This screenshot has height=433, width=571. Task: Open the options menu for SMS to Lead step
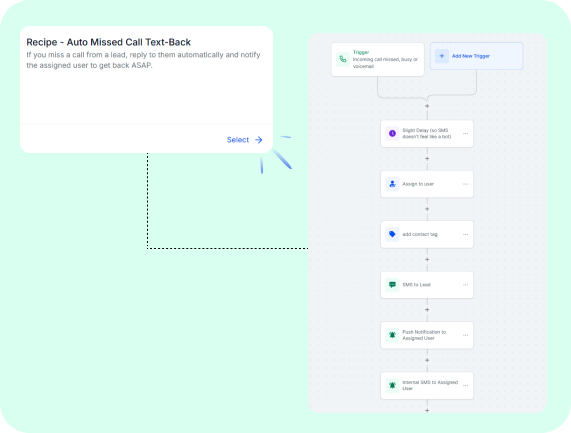coord(465,285)
